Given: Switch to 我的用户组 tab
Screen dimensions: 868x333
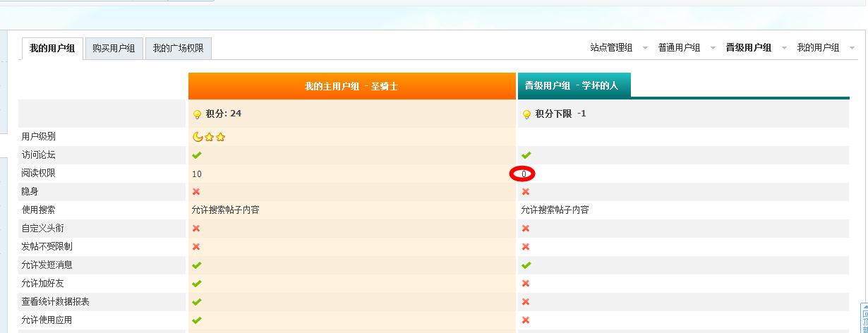Looking at the screenshot, I should 52,49.
